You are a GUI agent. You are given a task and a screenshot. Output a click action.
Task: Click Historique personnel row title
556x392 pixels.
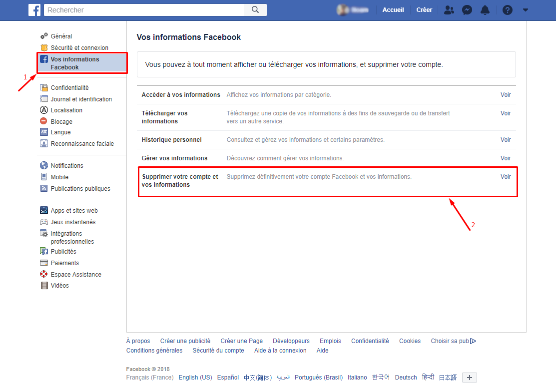(x=172, y=140)
